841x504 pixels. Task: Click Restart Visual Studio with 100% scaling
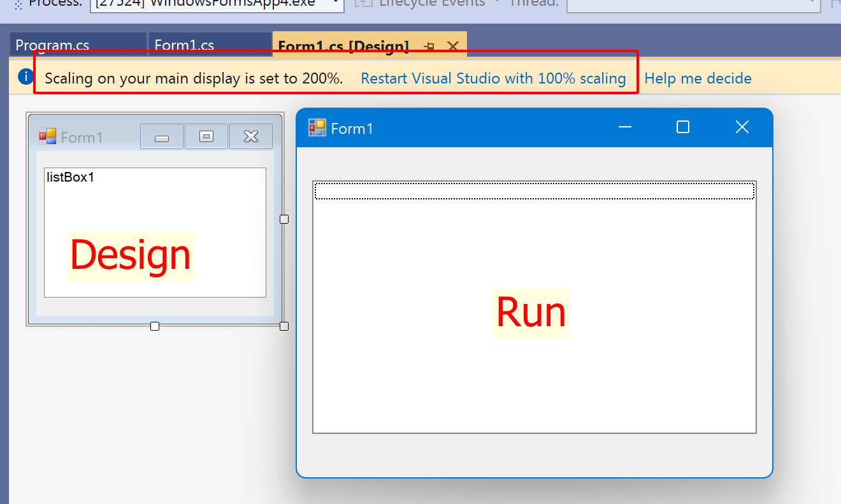tap(493, 78)
